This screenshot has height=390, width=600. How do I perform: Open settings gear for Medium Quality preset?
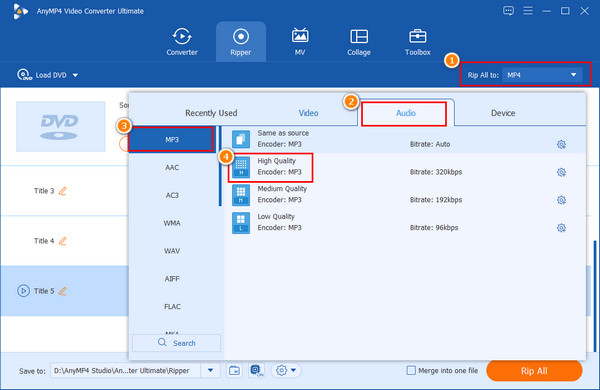[x=561, y=200]
